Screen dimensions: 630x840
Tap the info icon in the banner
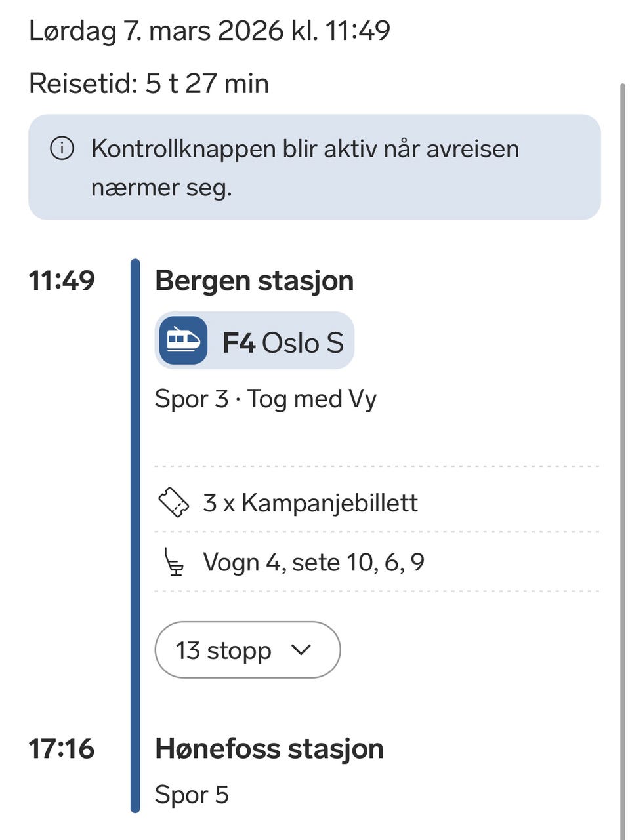point(62,149)
